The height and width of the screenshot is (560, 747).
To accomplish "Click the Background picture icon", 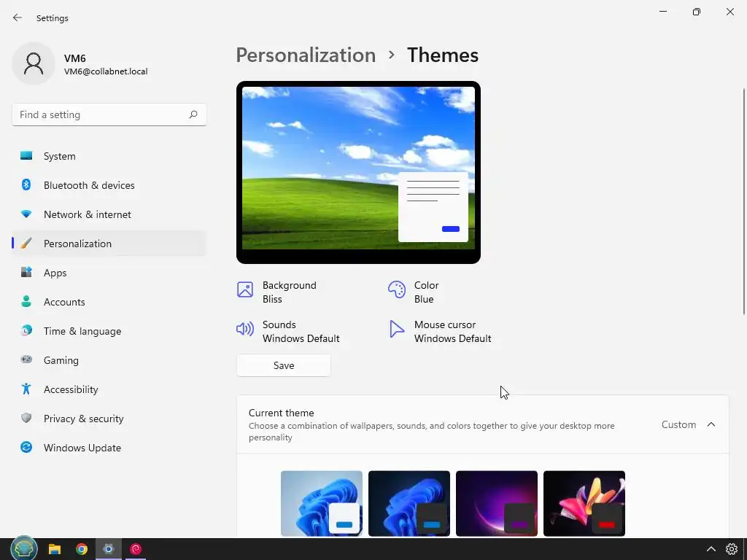I will click(x=245, y=289).
